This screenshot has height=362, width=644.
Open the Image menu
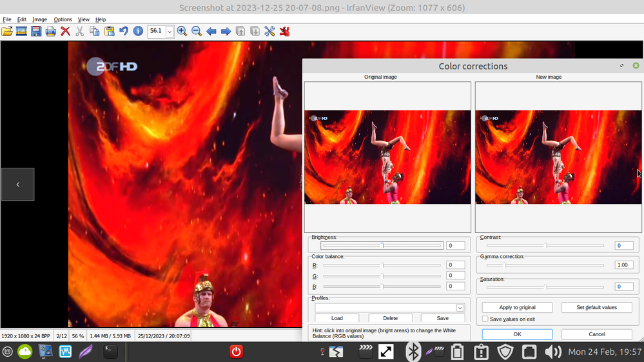click(x=39, y=19)
